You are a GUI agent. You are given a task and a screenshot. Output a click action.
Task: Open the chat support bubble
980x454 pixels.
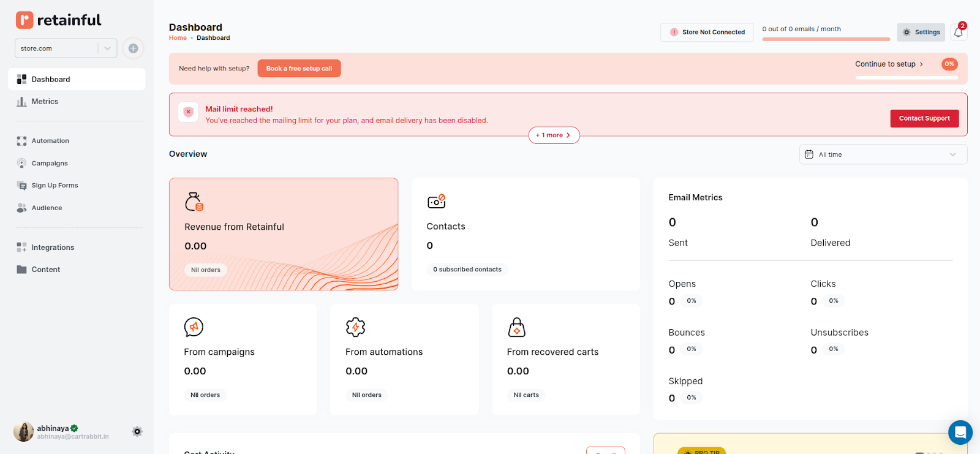(960, 433)
